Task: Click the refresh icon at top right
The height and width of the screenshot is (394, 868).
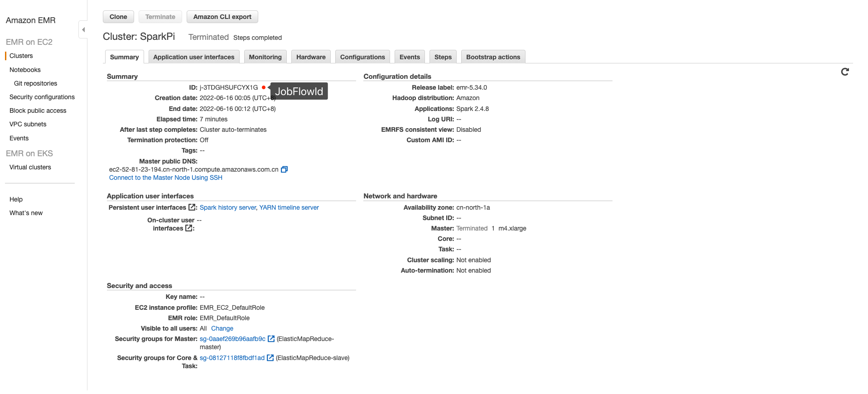Action: 844,72
